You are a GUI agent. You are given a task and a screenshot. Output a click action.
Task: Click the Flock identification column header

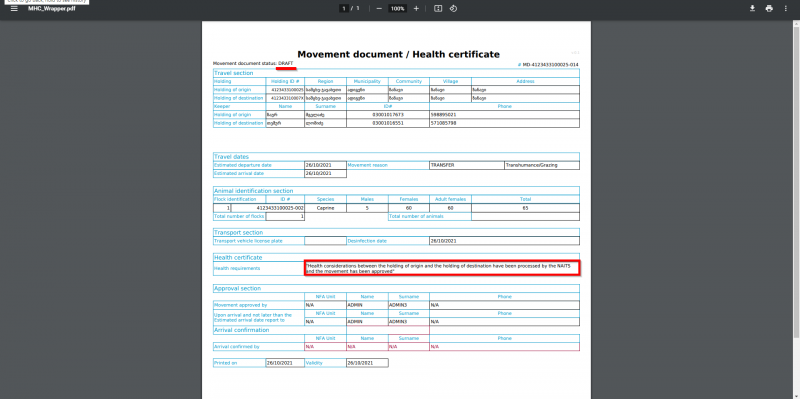click(x=235, y=199)
